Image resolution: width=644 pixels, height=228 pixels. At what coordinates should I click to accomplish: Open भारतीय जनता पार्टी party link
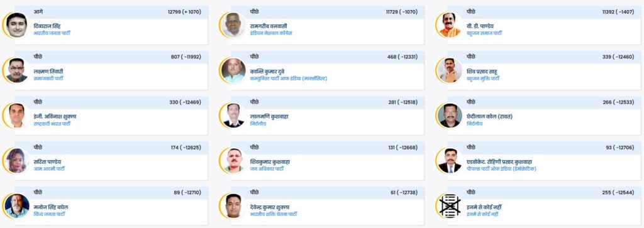pyautogui.click(x=52, y=33)
